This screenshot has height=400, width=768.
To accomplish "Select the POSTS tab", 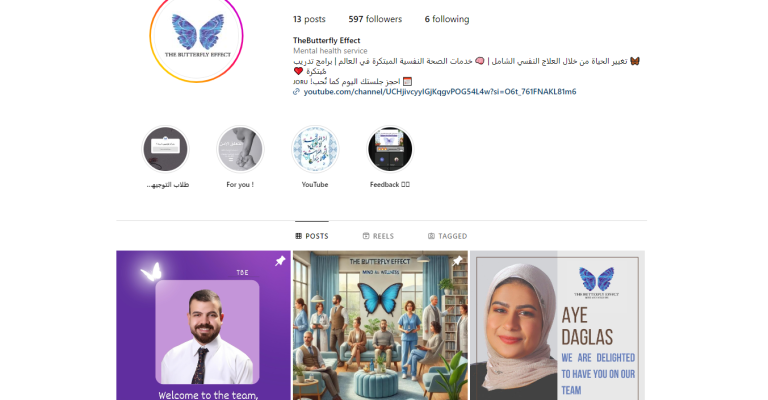I will click(312, 236).
